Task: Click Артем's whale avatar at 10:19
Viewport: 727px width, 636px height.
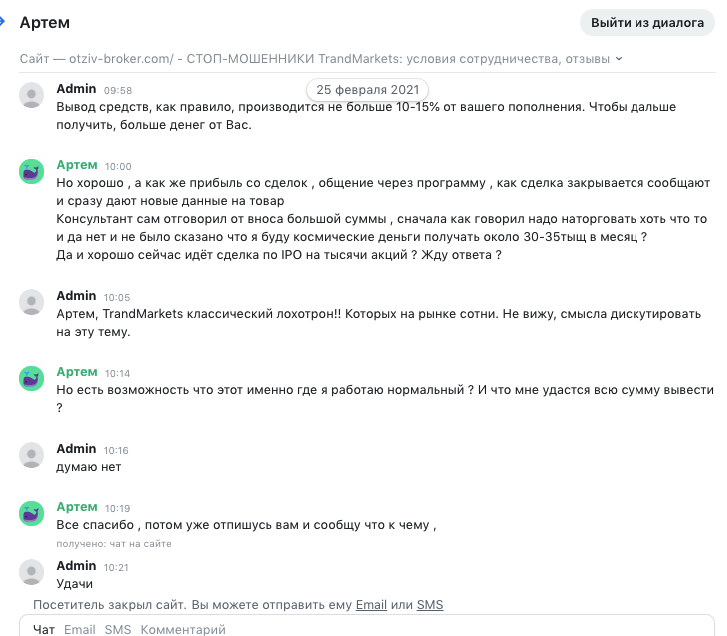Action: click(x=32, y=514)
